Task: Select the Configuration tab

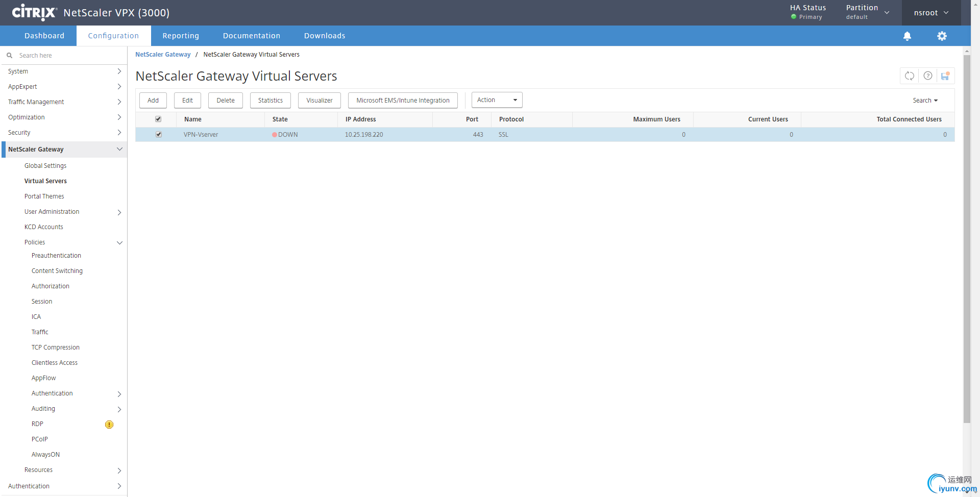Action: tap(113, 36)
